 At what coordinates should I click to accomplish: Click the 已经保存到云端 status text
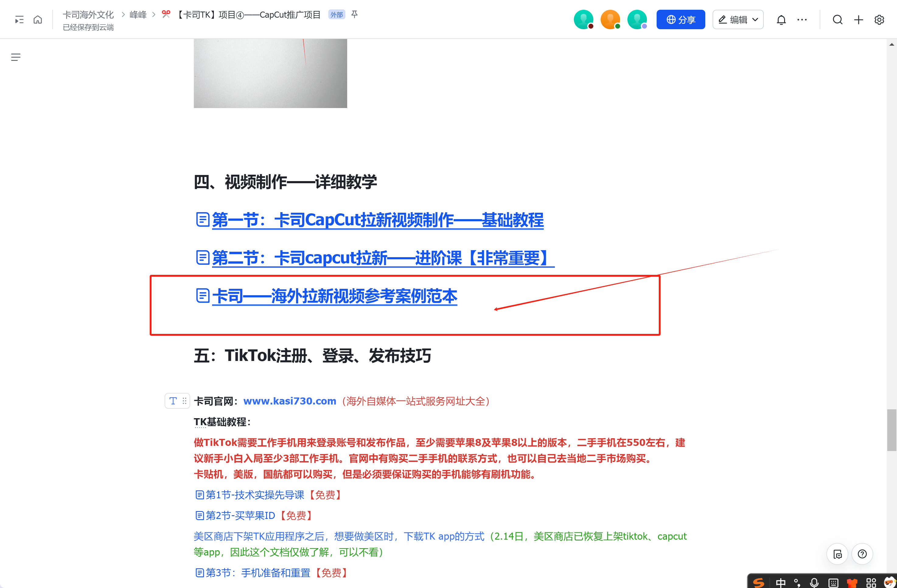pos(88,27)
